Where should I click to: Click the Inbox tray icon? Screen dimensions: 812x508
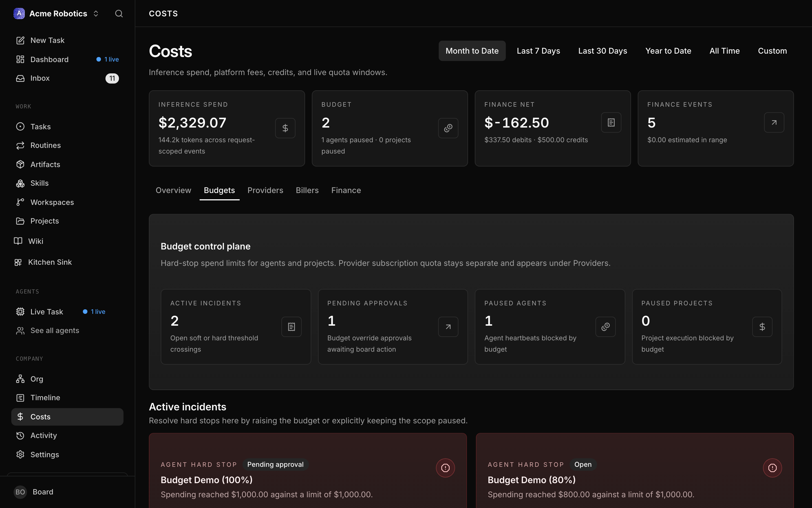20,78
